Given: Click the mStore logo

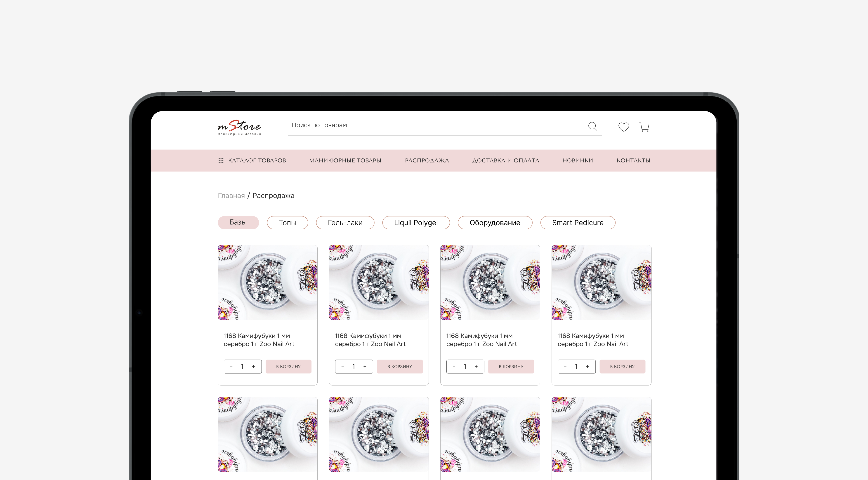Looking at the screenshot, I should point(239,128).
